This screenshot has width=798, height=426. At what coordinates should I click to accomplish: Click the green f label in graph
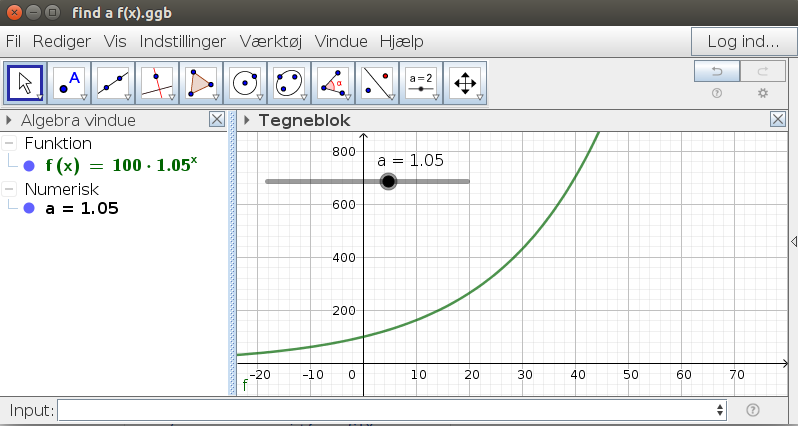coord(245,385)
